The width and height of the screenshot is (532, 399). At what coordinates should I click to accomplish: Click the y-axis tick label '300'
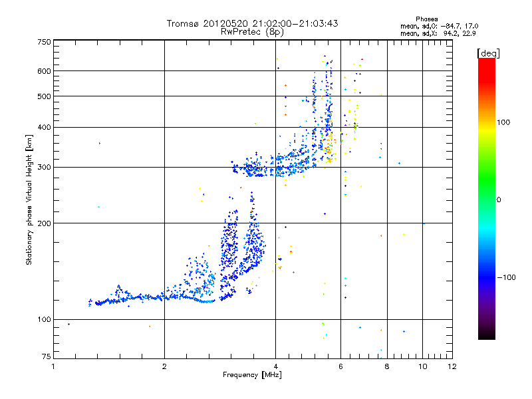(44, 168)
